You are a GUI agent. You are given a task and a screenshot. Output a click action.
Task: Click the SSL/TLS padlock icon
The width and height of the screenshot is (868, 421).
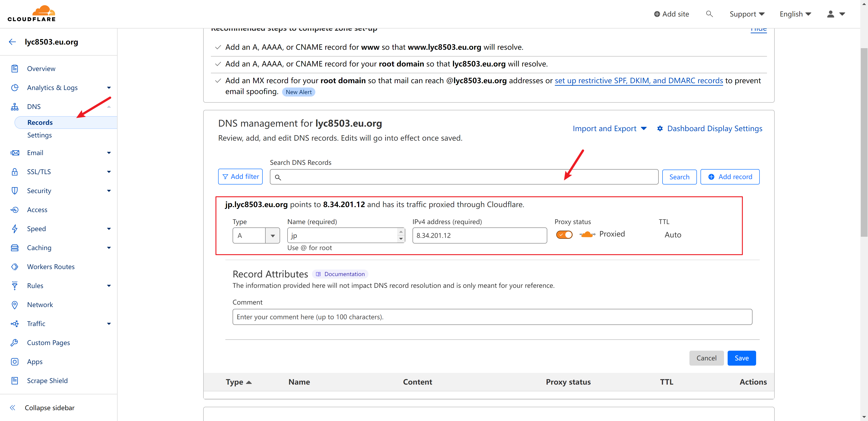[14, 172]
